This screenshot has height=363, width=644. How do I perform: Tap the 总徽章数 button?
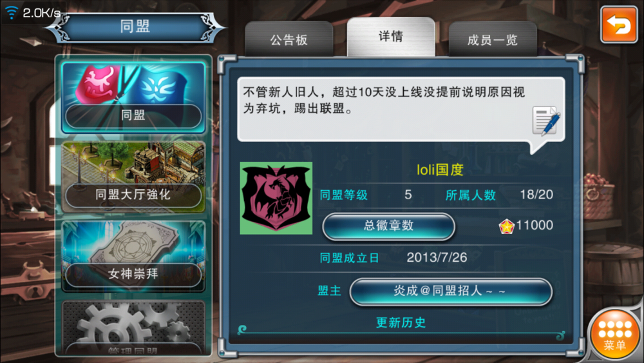point(388,226)
